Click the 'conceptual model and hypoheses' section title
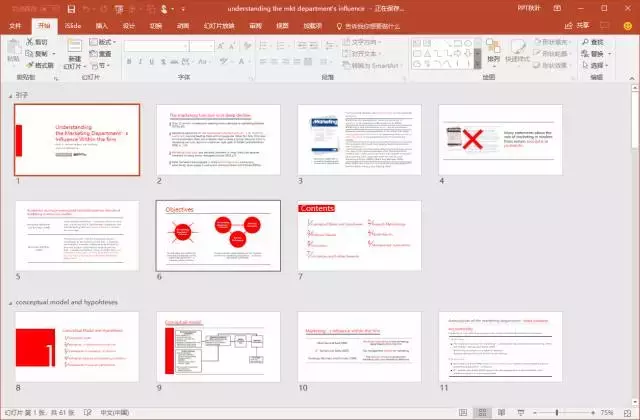The height and width of the screenshot is (420, 640). [x=67, y=302]
